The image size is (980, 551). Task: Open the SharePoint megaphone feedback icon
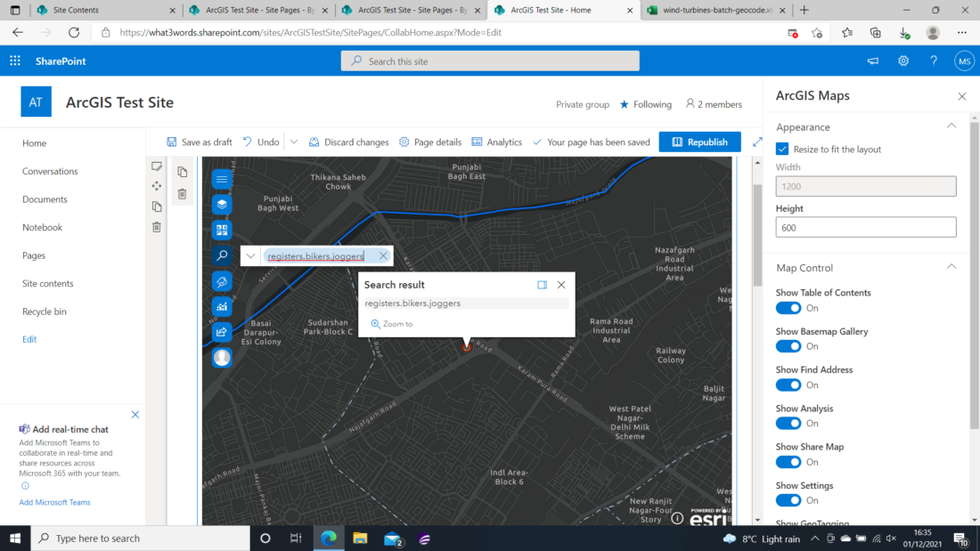coord(872,61)
